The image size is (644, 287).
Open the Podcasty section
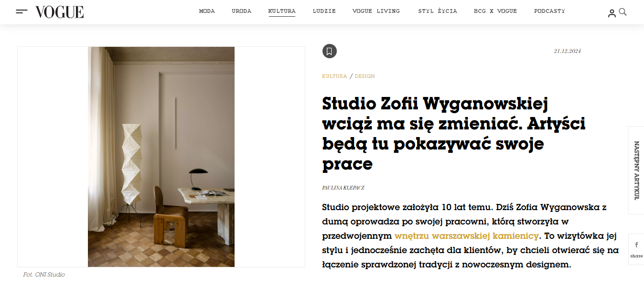(x=549, y=11)
